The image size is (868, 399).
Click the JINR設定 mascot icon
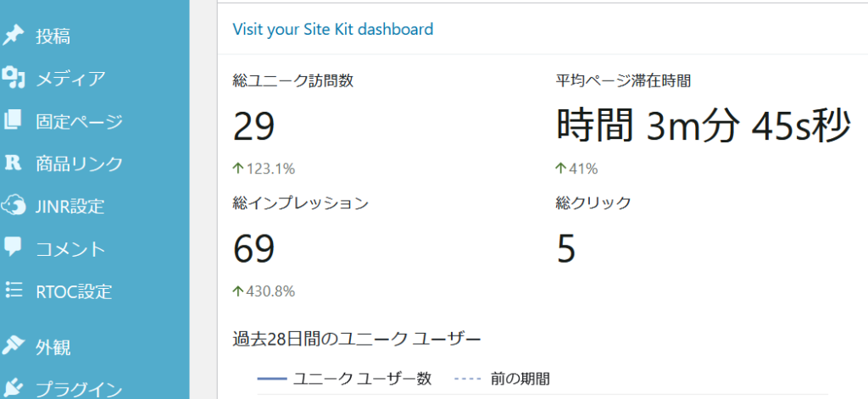click(13, 205)
